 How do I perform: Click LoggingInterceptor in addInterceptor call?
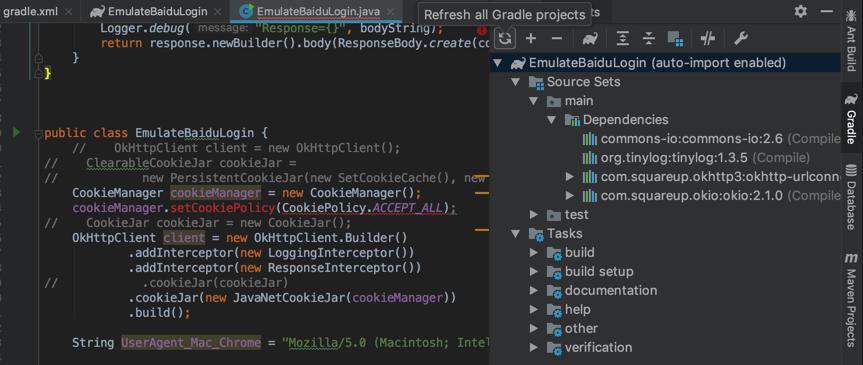331,253
